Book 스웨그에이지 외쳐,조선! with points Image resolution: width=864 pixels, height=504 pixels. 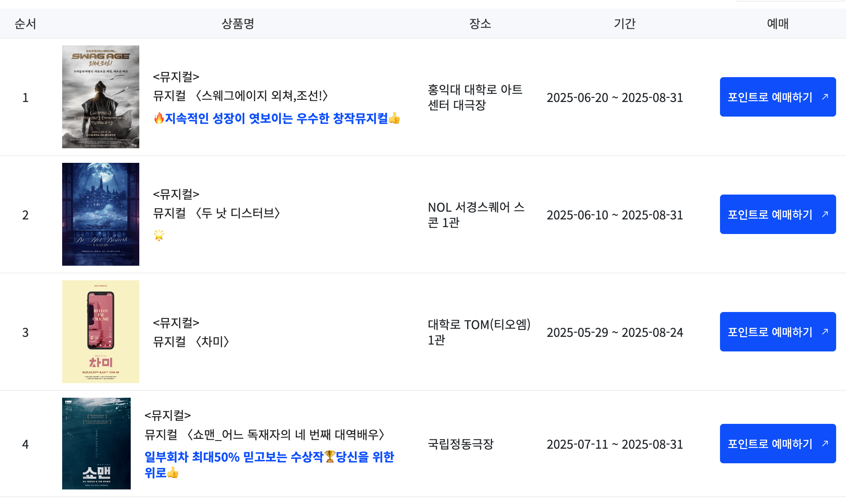point(778,97)
